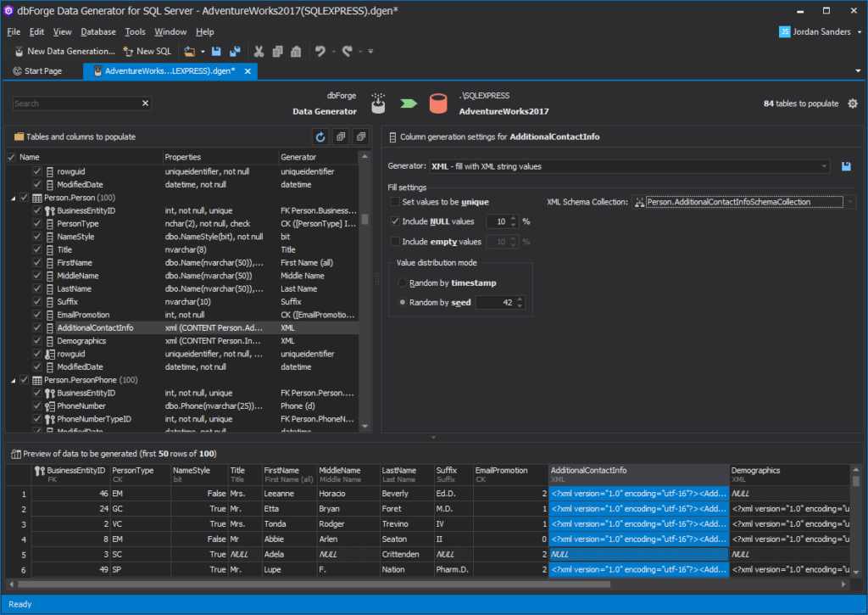The width and height of the screenshot is (868, 615).
Task: Collapse the Person.PersonPhone table node
Action: [14, 380]
